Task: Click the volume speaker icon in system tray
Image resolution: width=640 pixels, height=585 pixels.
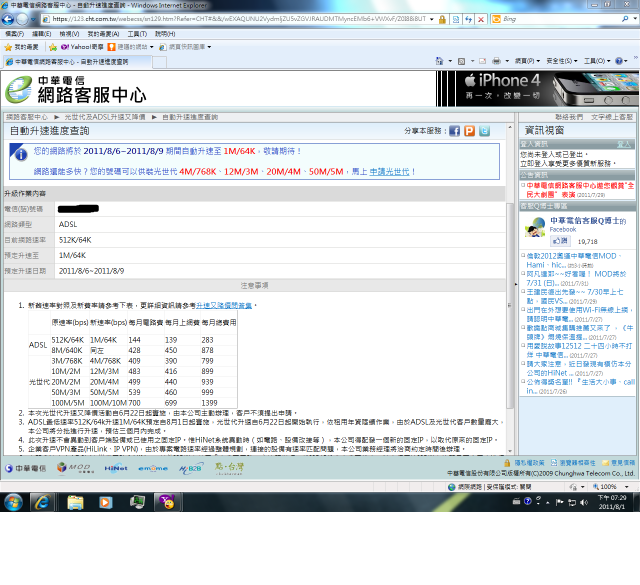Action: coord(584,502)
